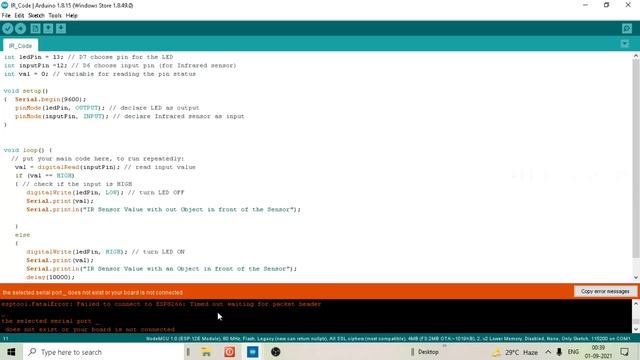Click the 'Type here to search' taskbar box
The height and width of the screenshot is (360, 640).
coord(103,352)
